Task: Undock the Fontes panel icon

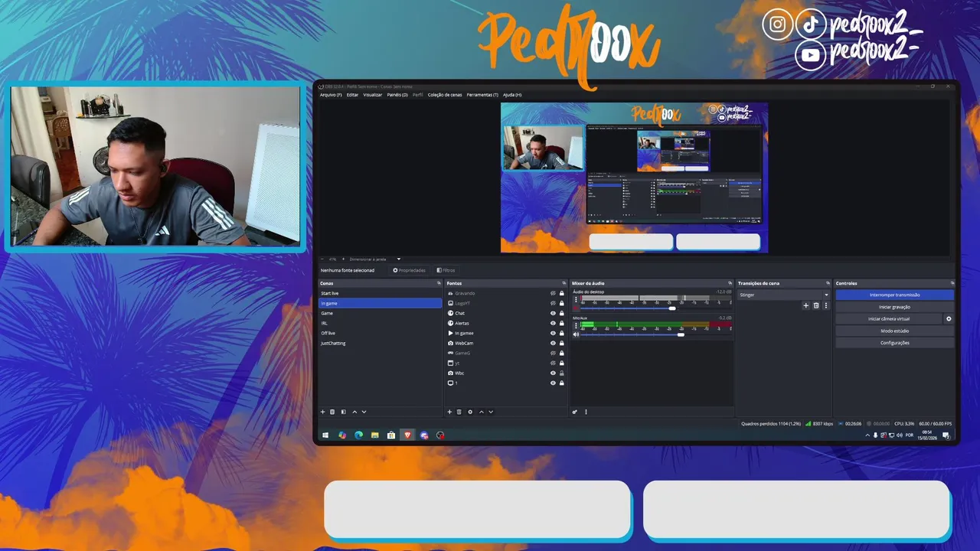Action: tap(564, 283)
